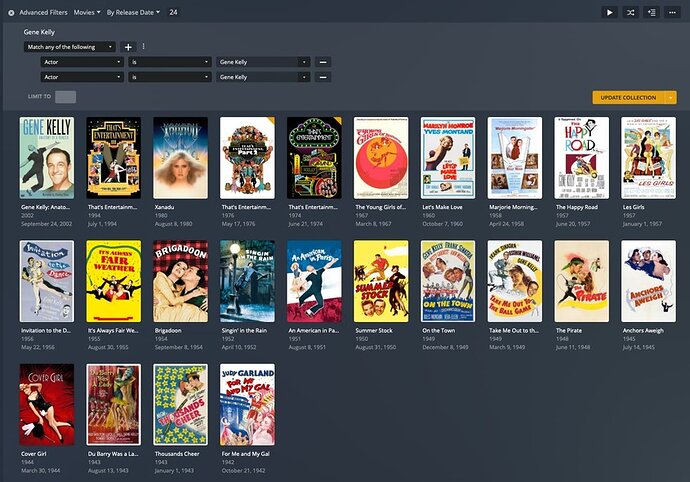Open the Invitation to the Dance poster
Image resolution: width=690 pixels, height=482 pixels.
click(x=47, y=281)
